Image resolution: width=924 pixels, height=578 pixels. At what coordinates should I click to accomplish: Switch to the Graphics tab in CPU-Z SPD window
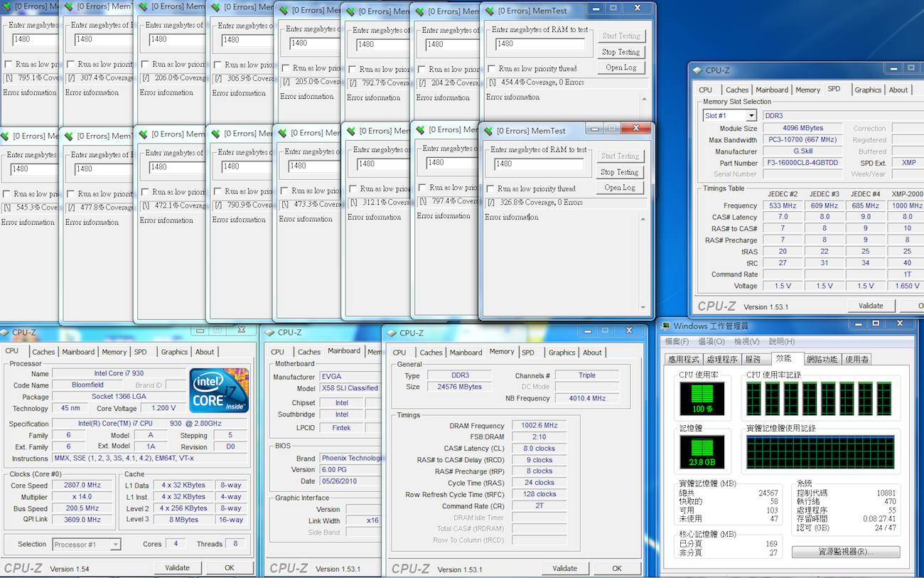[867, 90]
